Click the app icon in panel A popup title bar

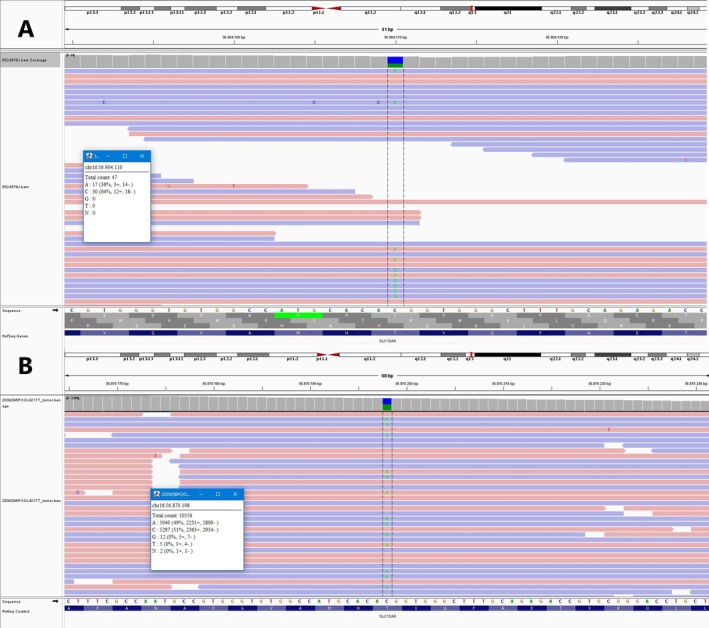pyautogui.click(x=89, y=156)
